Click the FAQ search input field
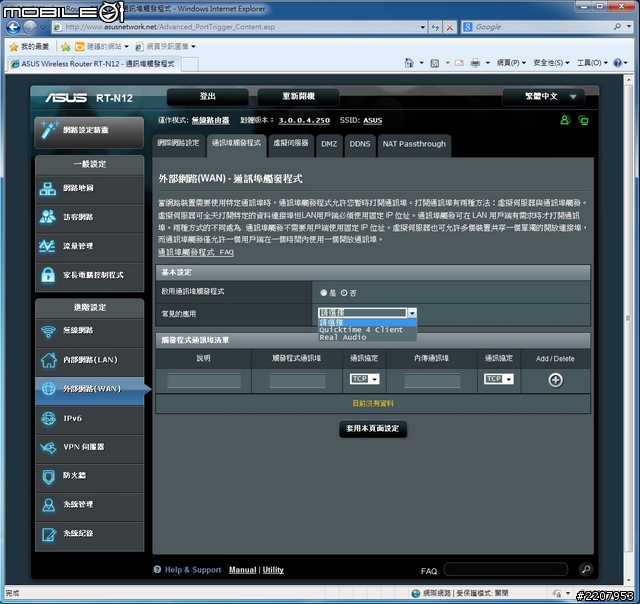The height and width of the screenshot is (604, 640). pos(505,569)
